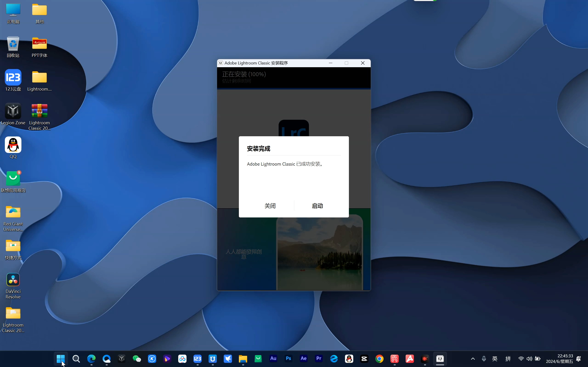Click the 关闭 button in install dialog

[270, 206]
